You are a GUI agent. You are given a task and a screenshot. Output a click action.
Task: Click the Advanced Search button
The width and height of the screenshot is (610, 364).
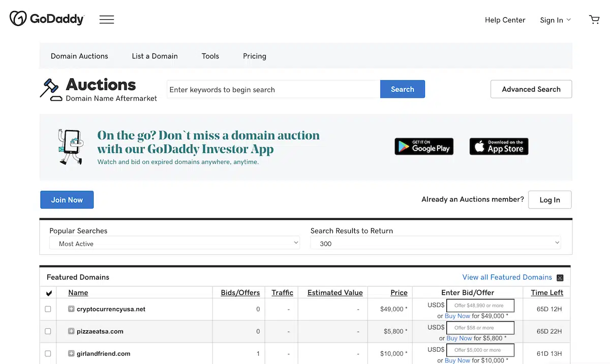[x=531, y=89]
